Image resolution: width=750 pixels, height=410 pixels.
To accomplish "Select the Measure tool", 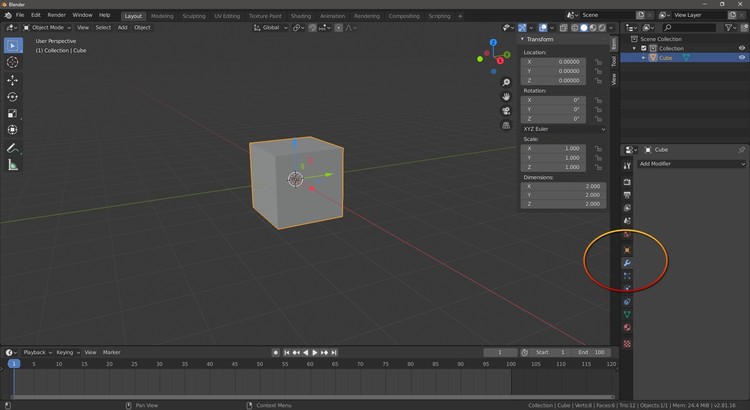I will coord(13,165).
